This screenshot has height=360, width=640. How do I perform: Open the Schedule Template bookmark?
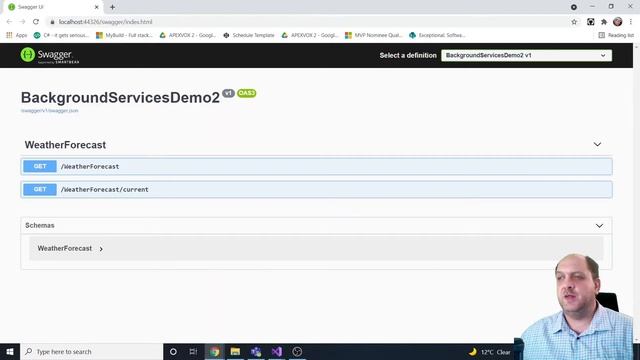pyautogui.click(x=249, y=36)
